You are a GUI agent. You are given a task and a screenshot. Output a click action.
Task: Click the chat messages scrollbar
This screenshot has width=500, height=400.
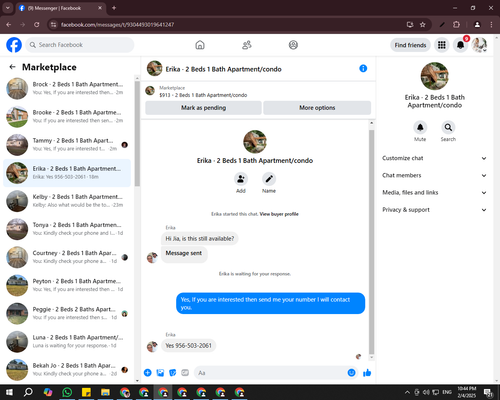coord(371,242)
